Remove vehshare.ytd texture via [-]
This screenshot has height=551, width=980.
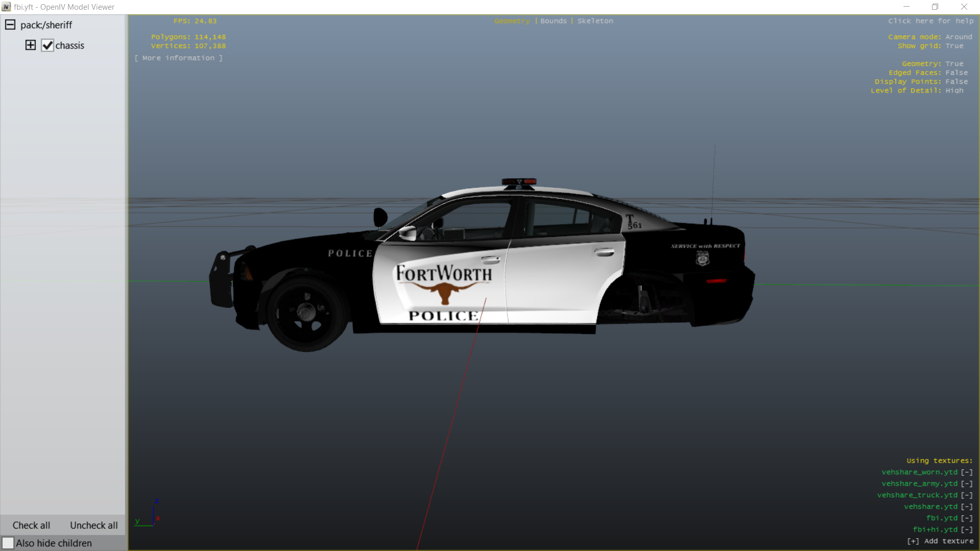[967, 507]
